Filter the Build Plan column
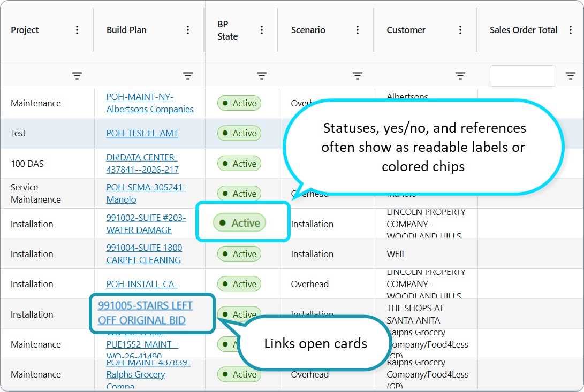The image size is (584, 392). [188, 76]
